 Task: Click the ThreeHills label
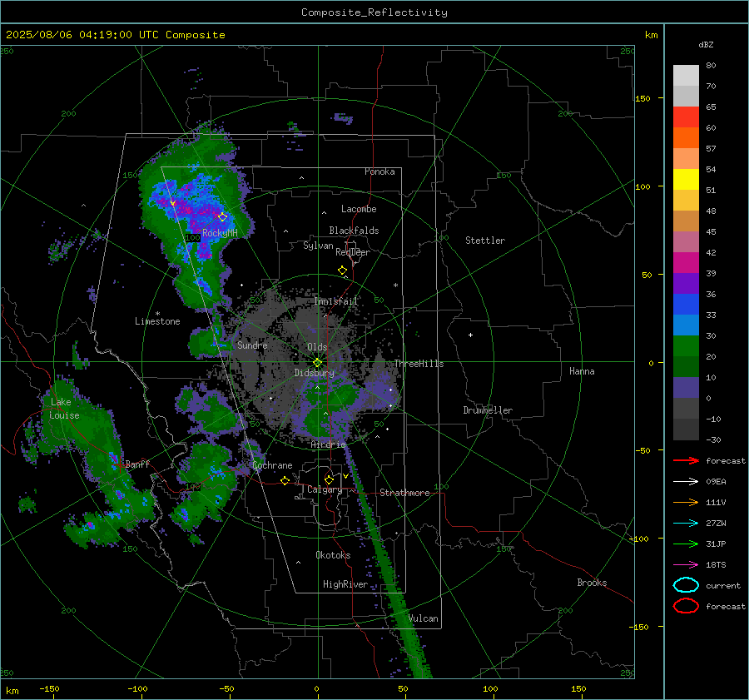pos(419,364)
